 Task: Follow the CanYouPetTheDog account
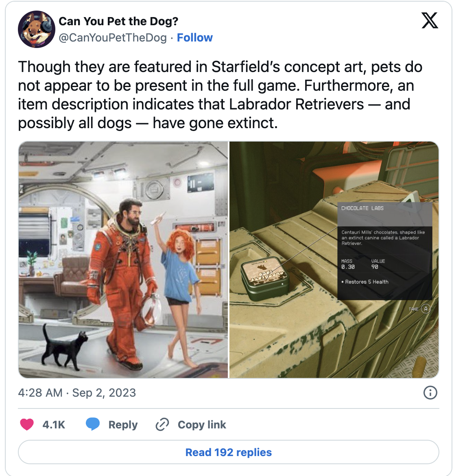point(194,38)
